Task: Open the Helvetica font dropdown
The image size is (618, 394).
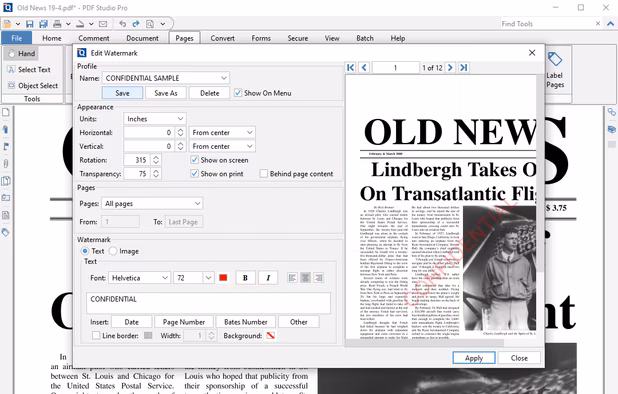Action: coord(140,278)
